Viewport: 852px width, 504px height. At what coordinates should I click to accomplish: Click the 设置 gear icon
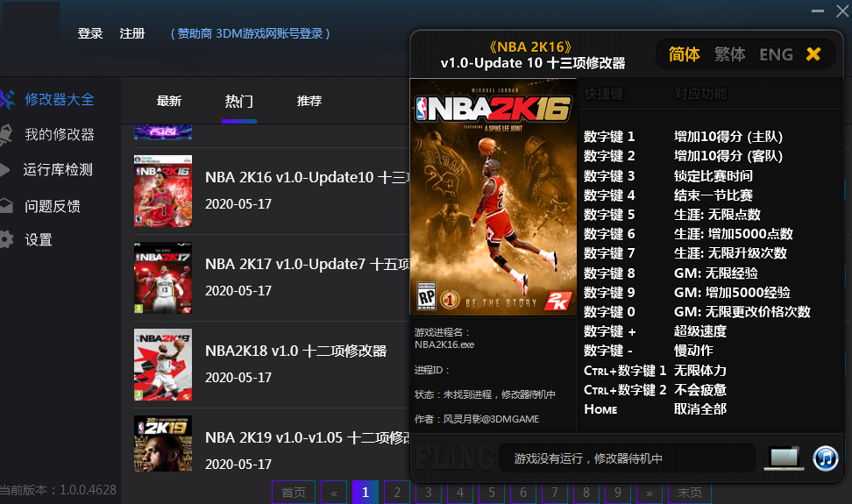[x=6, y=239]
